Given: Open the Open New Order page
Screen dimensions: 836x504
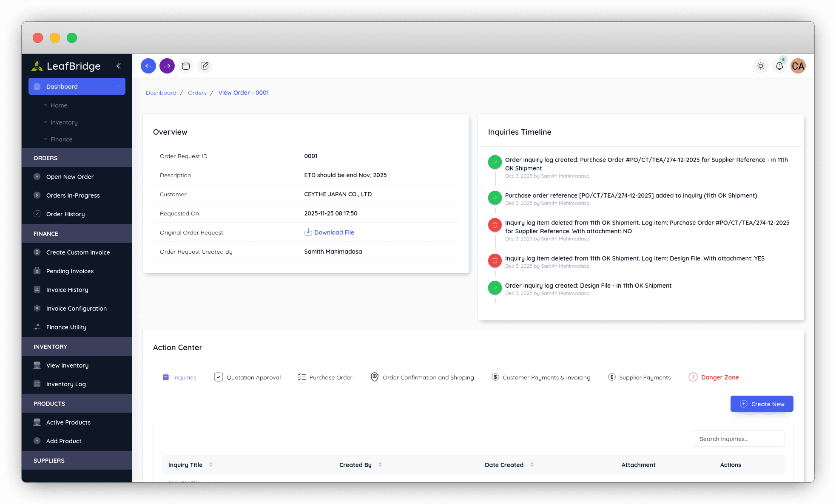Looking at the screenshot, I should [x=70, y=177].
